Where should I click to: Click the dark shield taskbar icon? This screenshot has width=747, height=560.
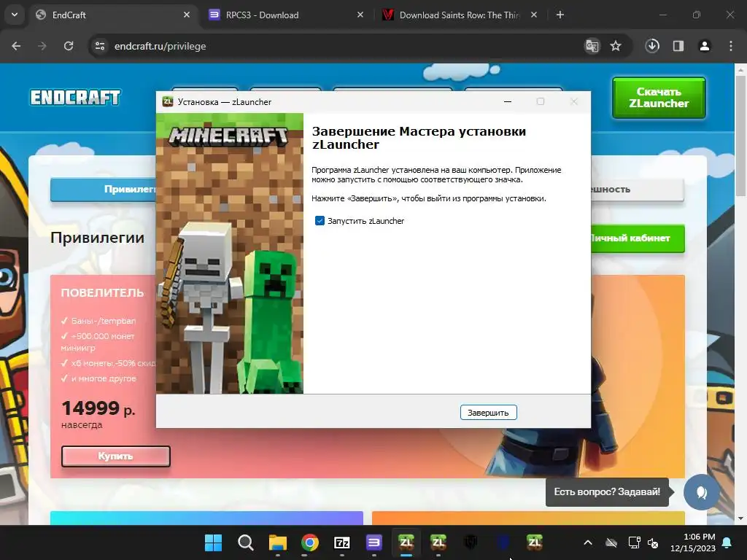point(471,542)
